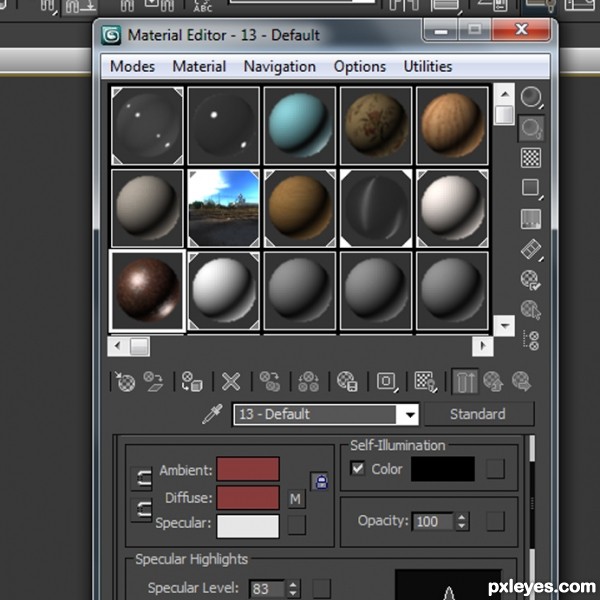Screen dimensions: 600x600
Task: Click Self-Illumination map button
Action: [495, 469]
